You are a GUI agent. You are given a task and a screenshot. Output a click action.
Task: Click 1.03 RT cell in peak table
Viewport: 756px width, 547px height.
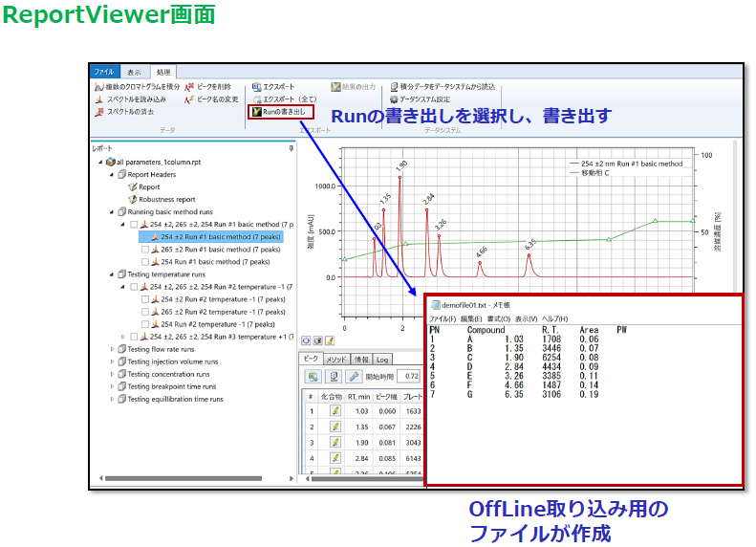coord(361,411)
